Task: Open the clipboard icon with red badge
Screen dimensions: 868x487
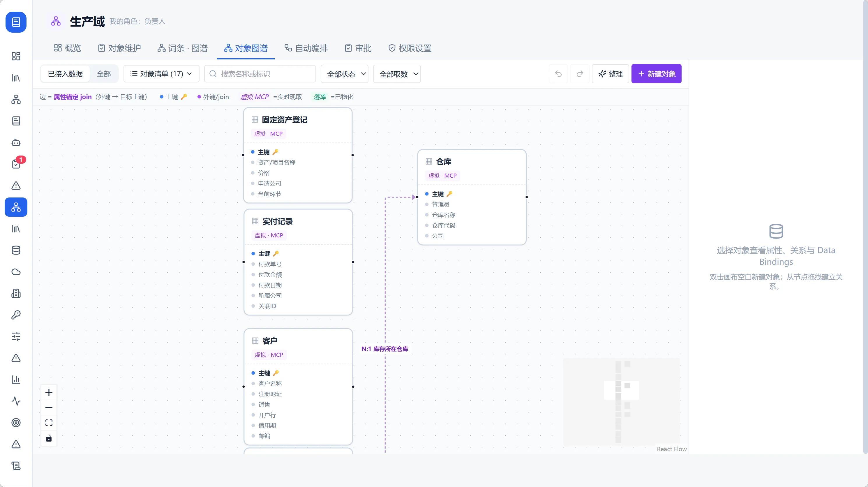Action: point(16,164)
